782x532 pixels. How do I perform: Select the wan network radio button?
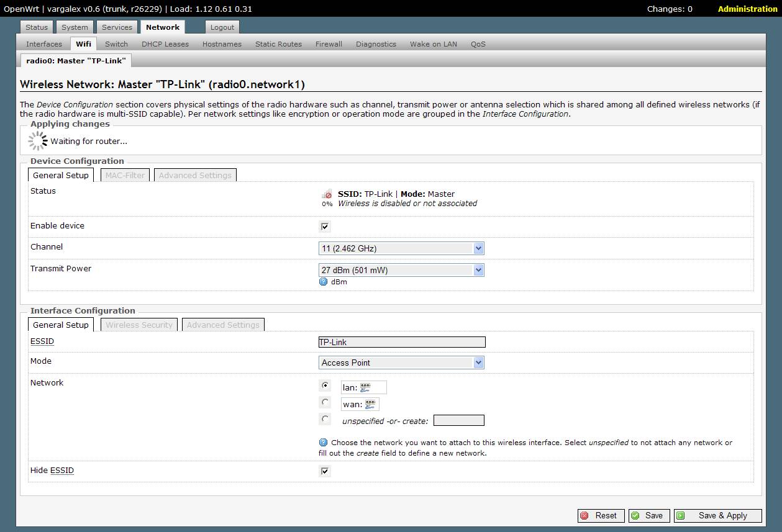325,402
